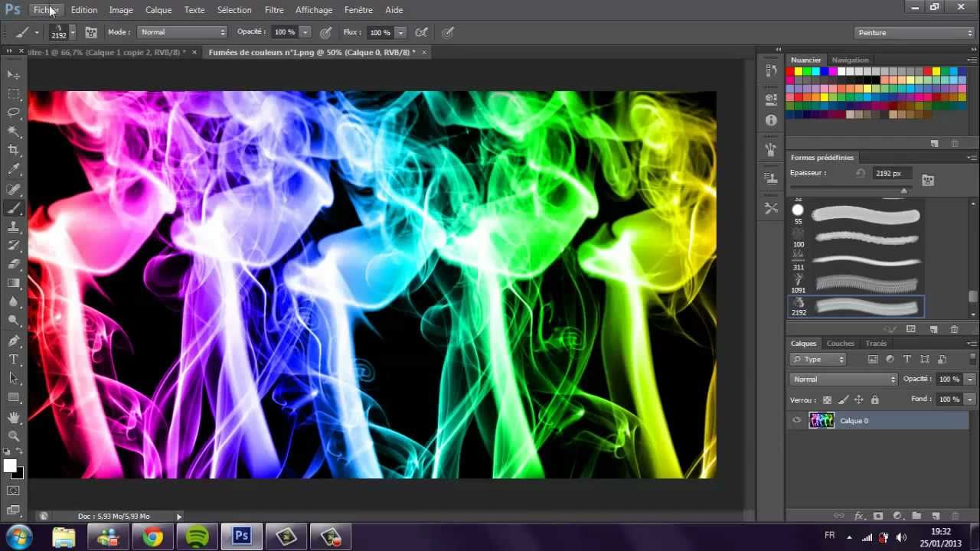This screenshot has width=980, height=551.
Task: Close the Fumées de couleurs document tab
Action: 424,52
